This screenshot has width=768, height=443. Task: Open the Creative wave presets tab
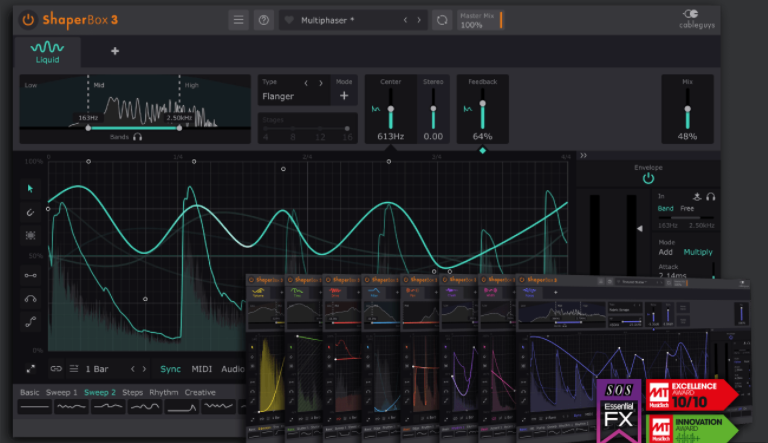(200, 393)
